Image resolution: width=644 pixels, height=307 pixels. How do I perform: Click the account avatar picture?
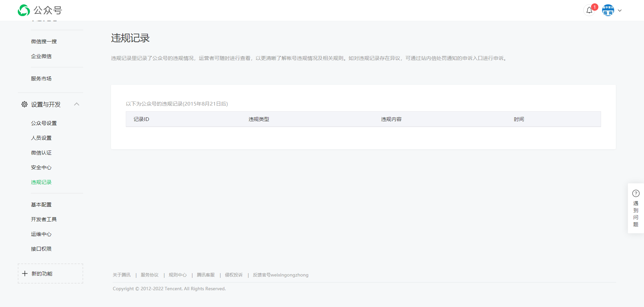click(x=608, y=10)
